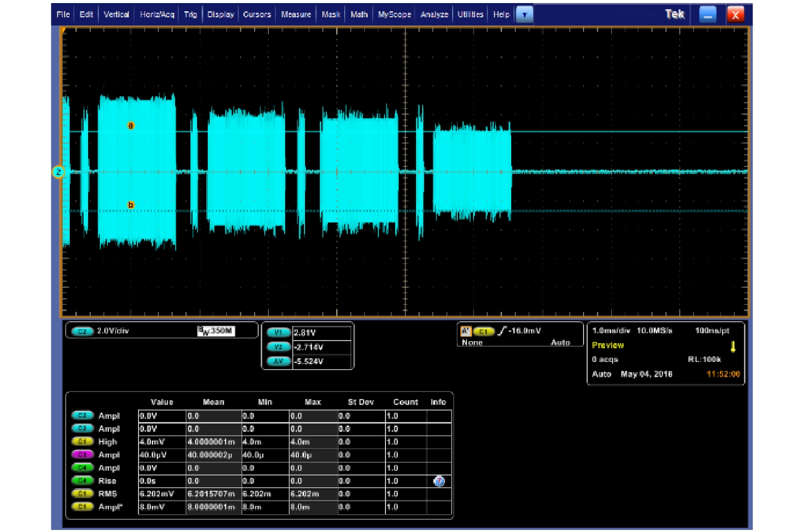Click the V1 cursor readout badge

pos(279,333)
